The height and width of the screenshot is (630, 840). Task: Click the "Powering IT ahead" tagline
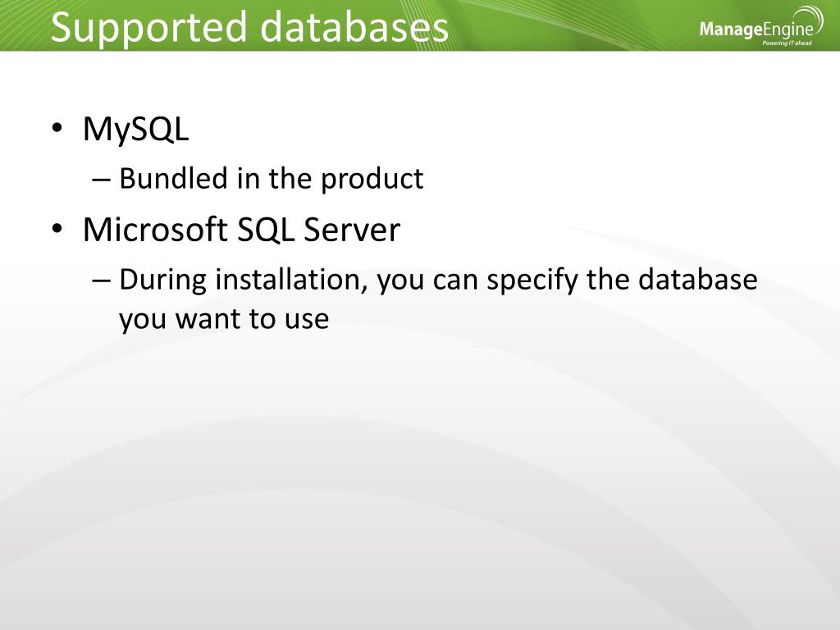786,43
